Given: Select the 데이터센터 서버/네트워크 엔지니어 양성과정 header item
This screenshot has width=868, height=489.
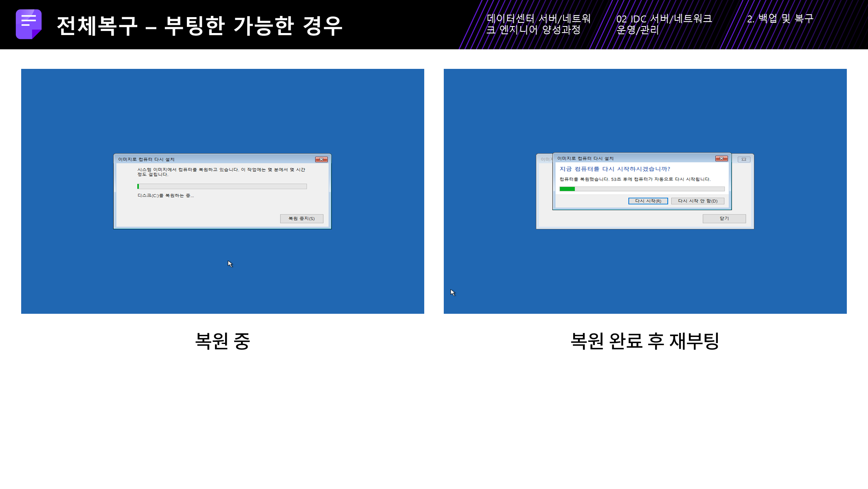Looking at the screenshot, I should point(538,24).
